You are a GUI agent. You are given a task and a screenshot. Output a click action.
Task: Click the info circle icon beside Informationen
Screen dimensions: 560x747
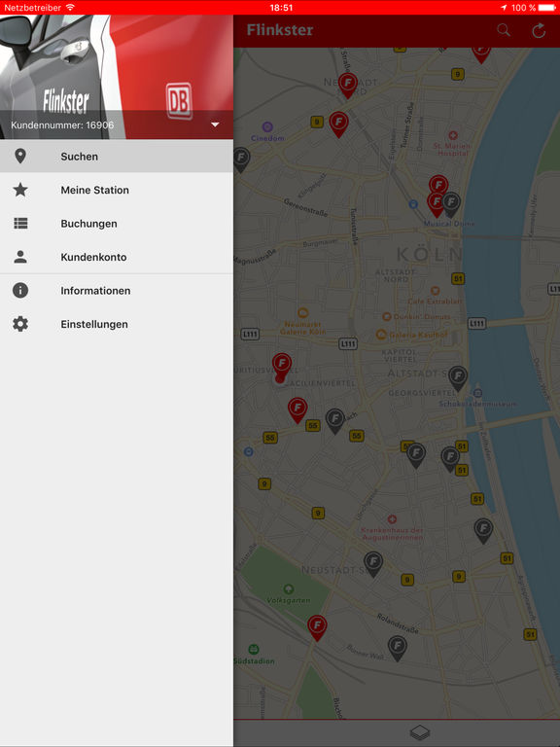pos(20,290)
